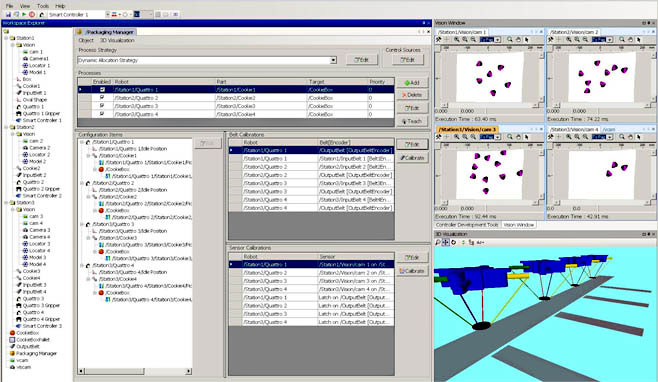Select the pointer tool in cam 2 view

(x=639, y=39)
